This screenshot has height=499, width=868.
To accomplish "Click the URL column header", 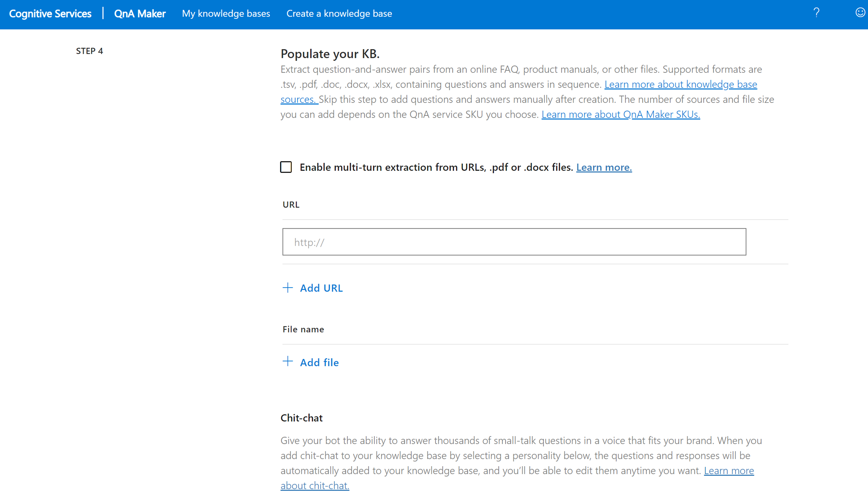I will pos(291,205).
